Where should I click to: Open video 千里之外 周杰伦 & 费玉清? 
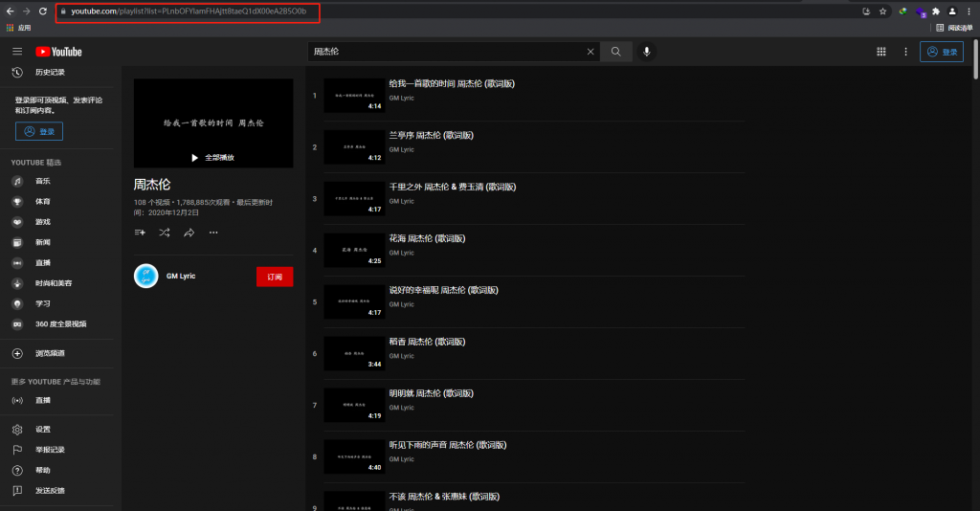click(x=453, y=187)
